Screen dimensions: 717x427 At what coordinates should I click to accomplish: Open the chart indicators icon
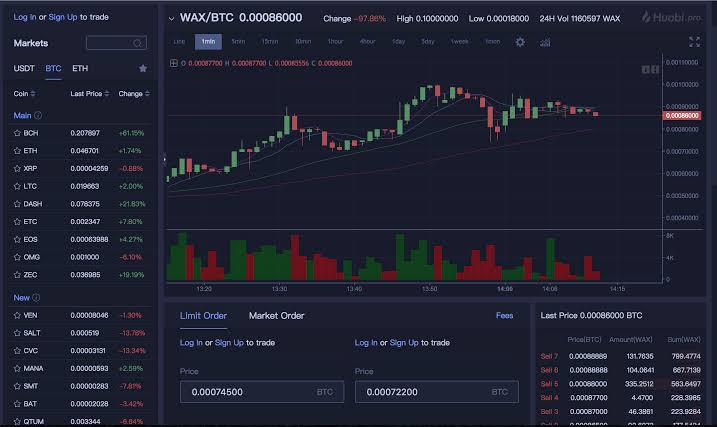point(545,42)
